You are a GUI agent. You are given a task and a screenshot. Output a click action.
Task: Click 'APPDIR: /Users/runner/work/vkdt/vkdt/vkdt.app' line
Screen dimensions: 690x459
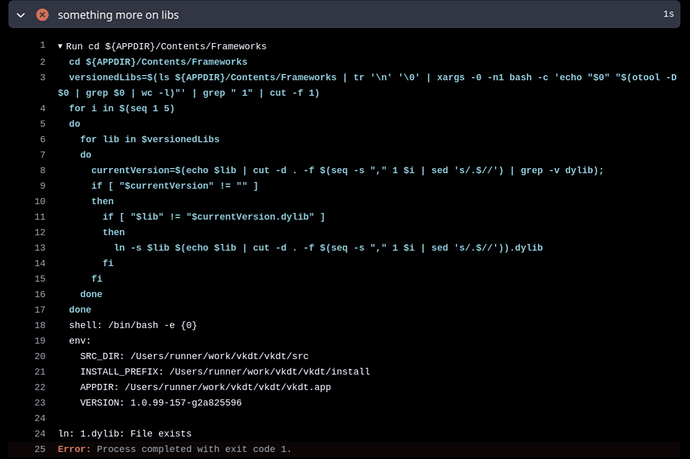(206, 387)
